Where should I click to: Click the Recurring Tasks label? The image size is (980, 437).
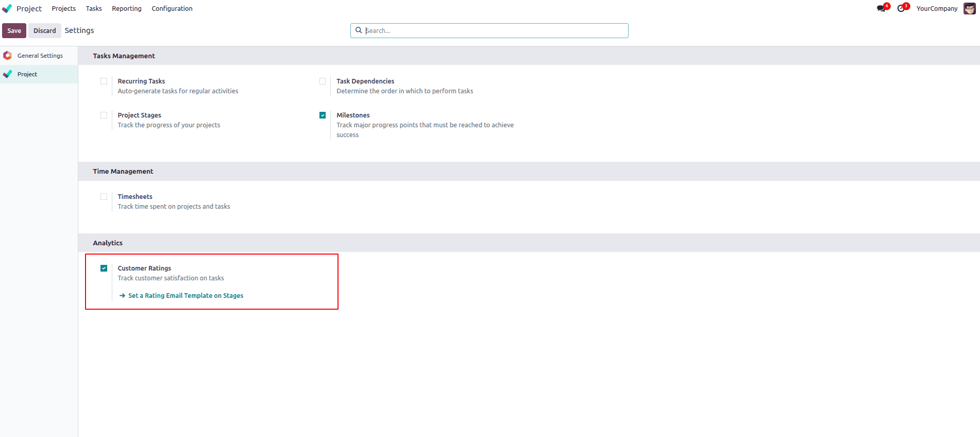[x=141, y=81]
